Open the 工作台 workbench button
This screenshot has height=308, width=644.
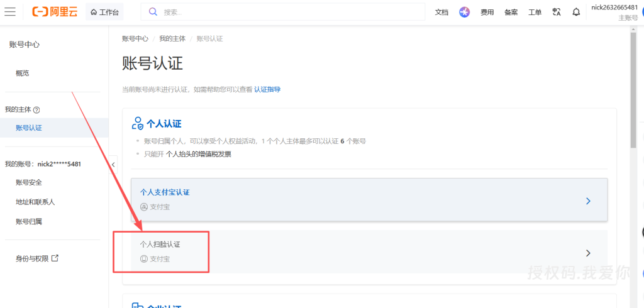pyautogui.click(x=104, y=12)
